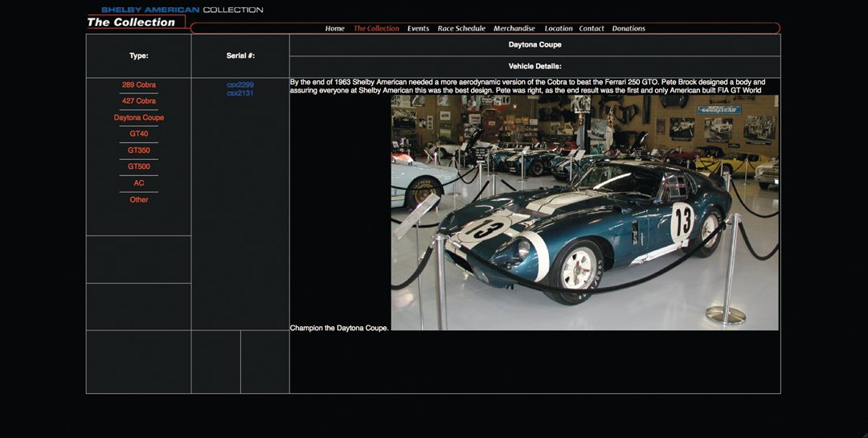Select The Collection navigation item

(x=376, y=28)
